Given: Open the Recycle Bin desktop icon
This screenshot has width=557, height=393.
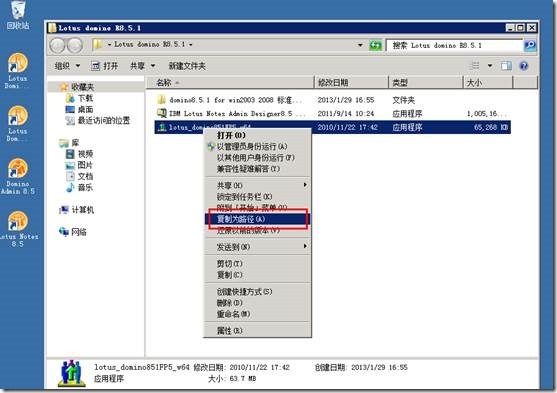Looking at the screenshot, I should coord(18,15).
